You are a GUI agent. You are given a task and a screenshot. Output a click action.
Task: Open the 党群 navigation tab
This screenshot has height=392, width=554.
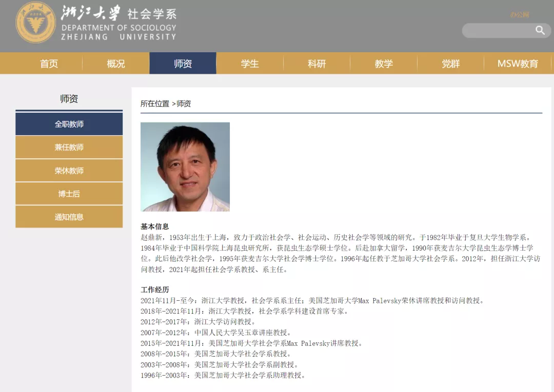450,64
